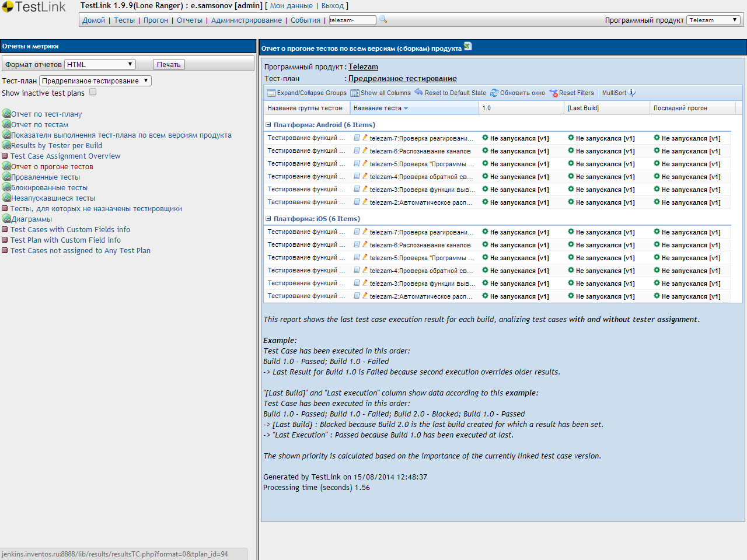
Task: Open Незапускавшиеся тесты report
Action: (x=53, y=198)
